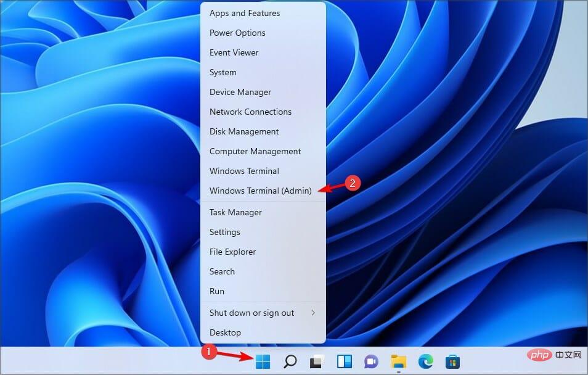Expand Shut down or sign out submenu
Screen dimensions: 588x375
pos(263,313)
